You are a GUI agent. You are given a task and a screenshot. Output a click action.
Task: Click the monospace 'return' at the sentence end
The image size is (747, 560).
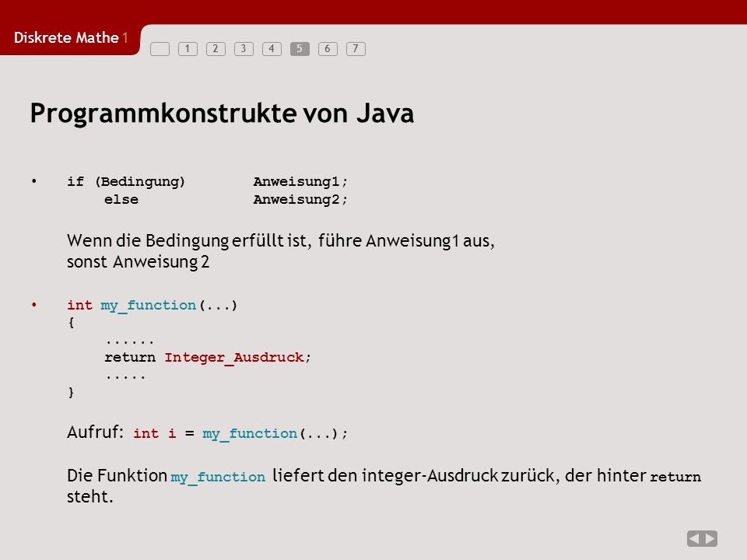tap(675, 477)
